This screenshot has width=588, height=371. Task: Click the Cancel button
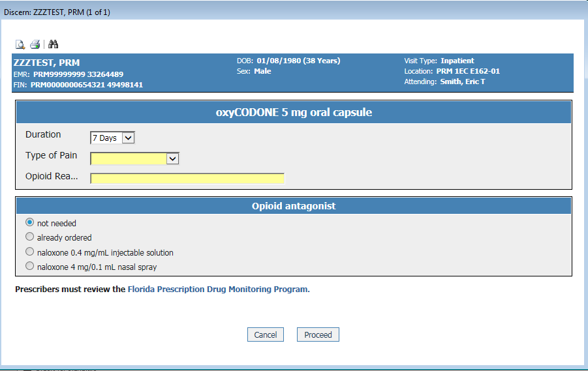click(x=266, y=334)
